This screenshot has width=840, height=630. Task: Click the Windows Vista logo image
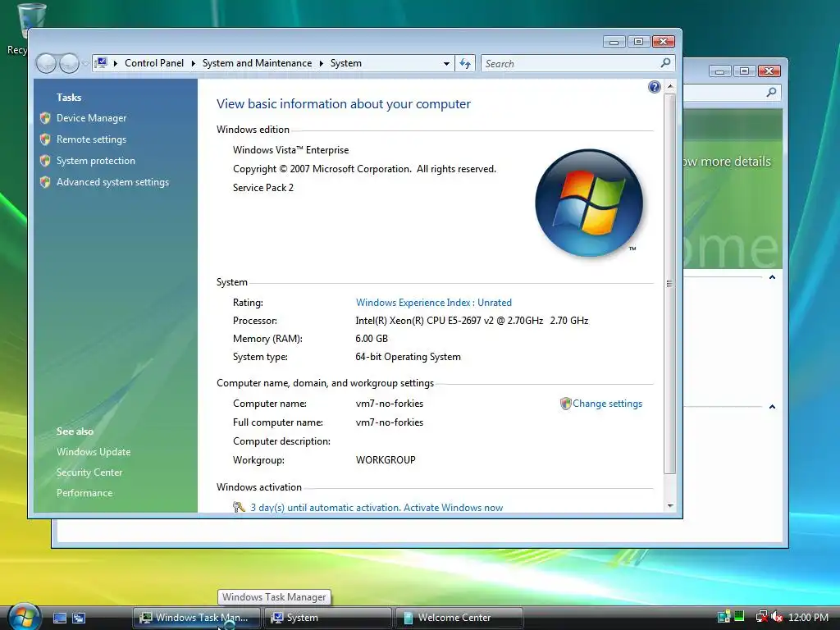pyautogui.click(x=589, y=203)
